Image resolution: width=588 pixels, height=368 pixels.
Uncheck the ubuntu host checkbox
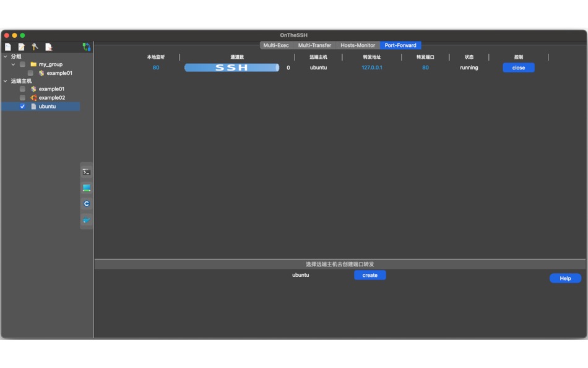[x=22, y=107]
